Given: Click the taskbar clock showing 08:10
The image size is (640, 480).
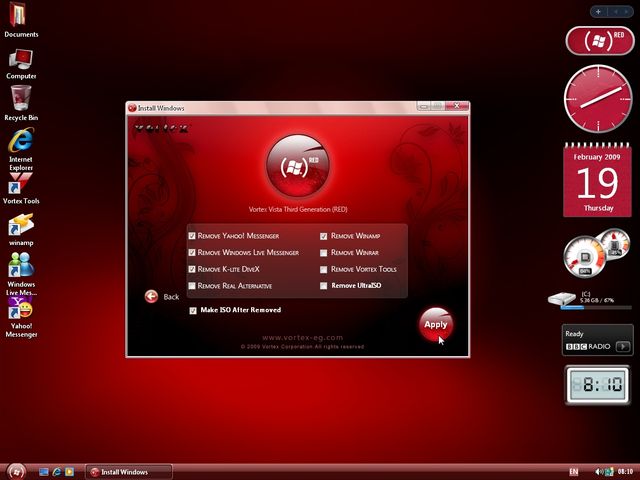Looking at the screenshot, I should point(625,472).
